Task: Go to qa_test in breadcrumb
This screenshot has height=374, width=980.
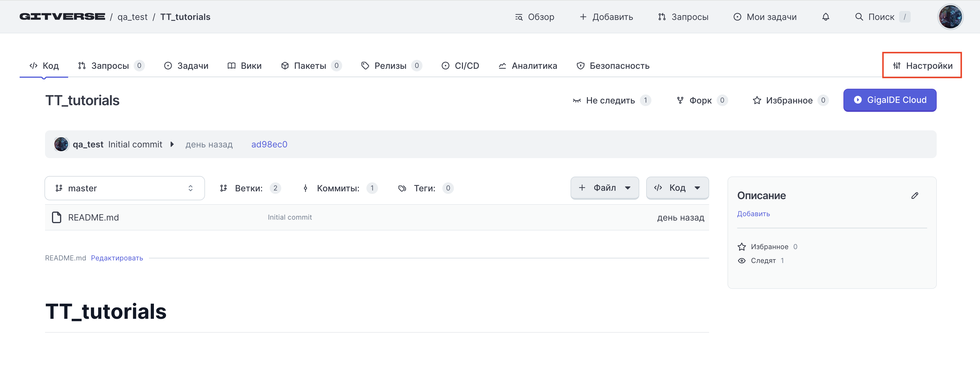Action: (x=133, y=17)
